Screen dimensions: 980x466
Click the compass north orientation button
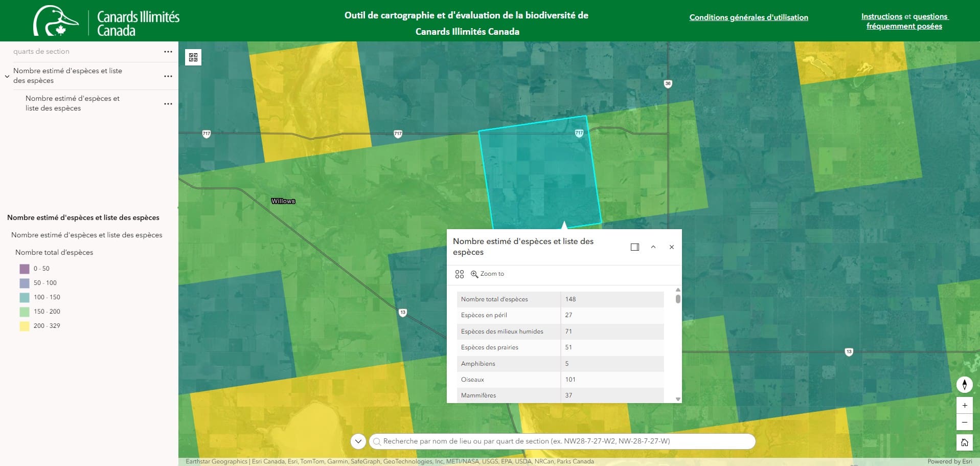964,384
